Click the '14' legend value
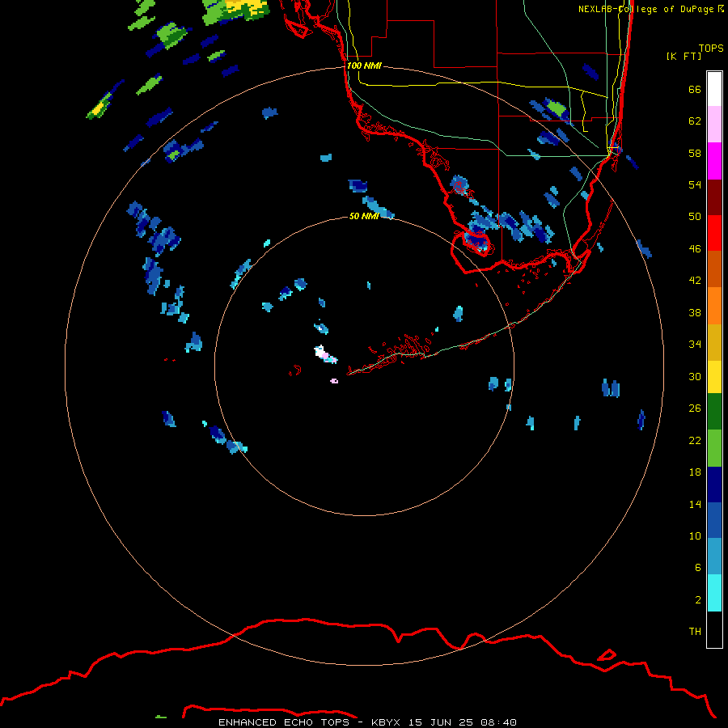 pyautogui.click(x=695, y=504)
